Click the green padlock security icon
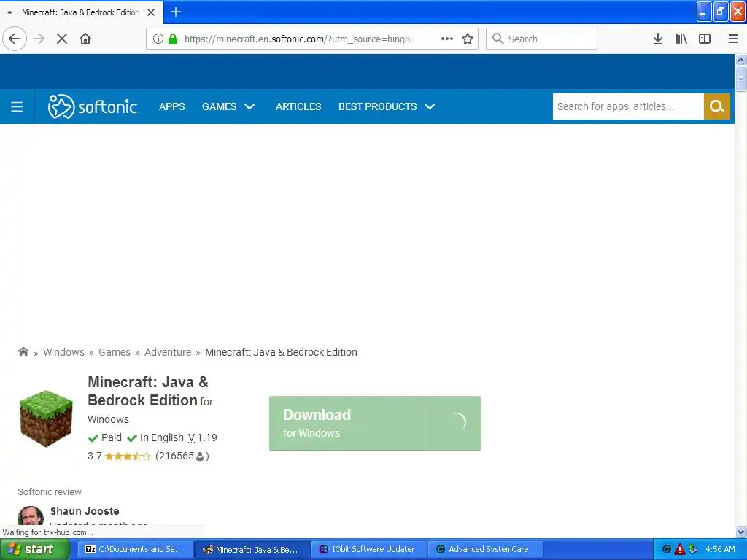This screenshot has height=560, width=747. [x=174, y=39]
